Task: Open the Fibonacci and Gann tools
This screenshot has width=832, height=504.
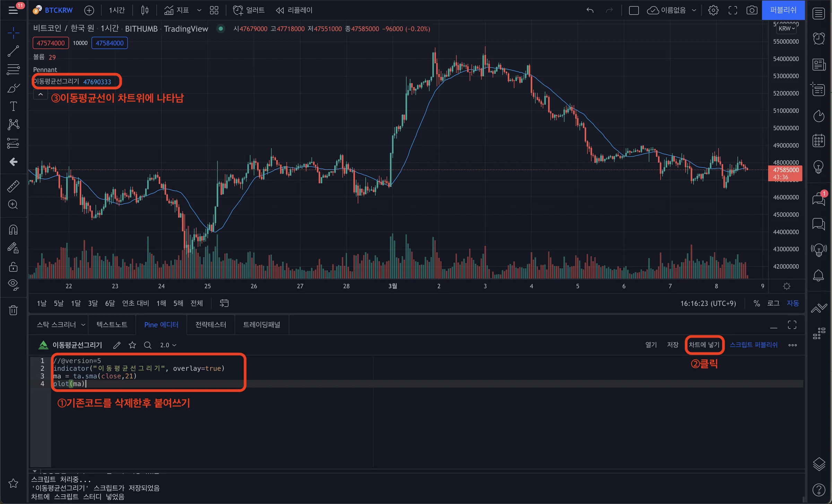Action: pos(13,70)
